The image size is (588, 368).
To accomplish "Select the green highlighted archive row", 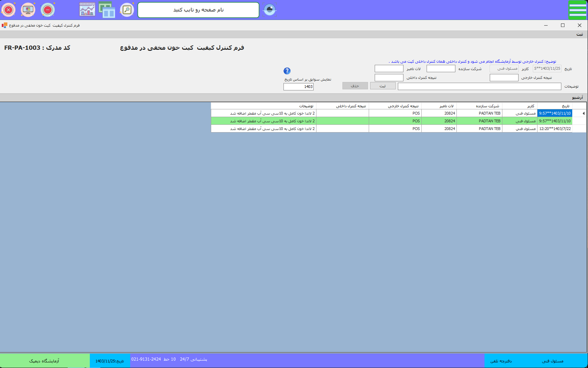I will click(x=386, y=121).
